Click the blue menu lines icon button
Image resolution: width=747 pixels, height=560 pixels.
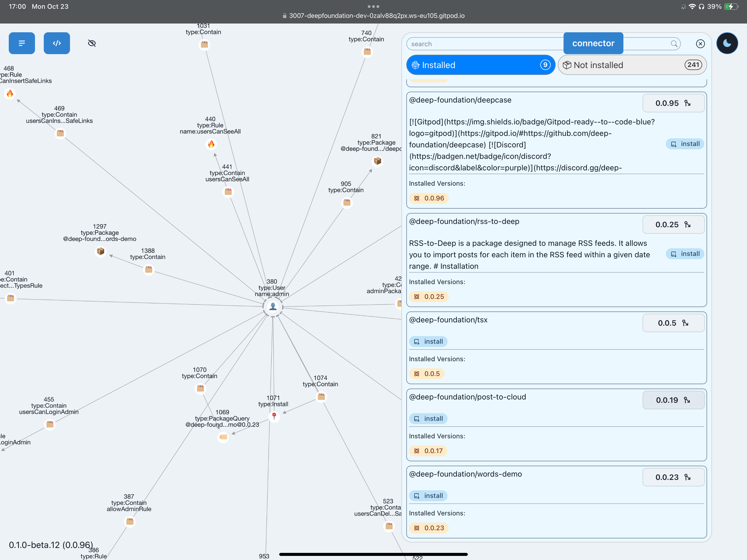(x=22, y=43)
